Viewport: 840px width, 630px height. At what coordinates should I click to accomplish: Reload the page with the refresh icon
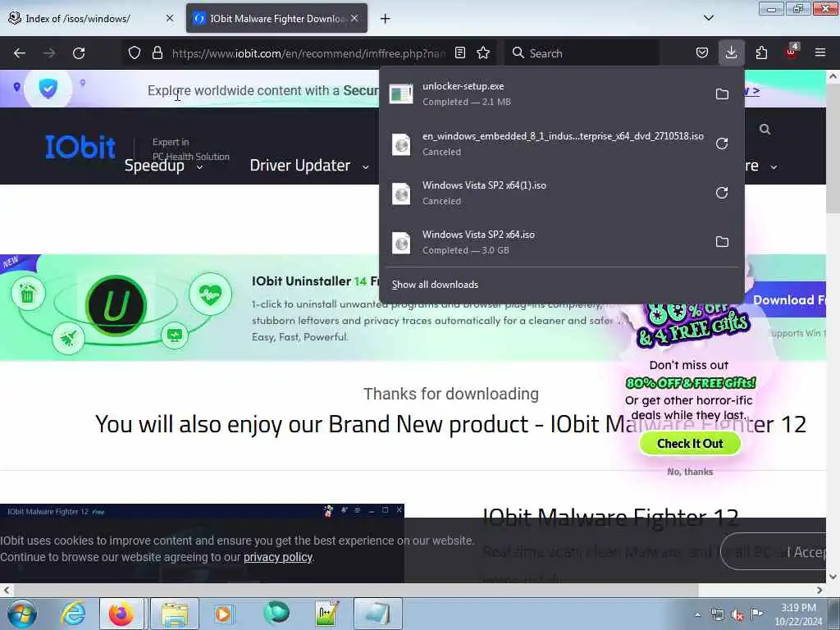click(x=79, y=53)
